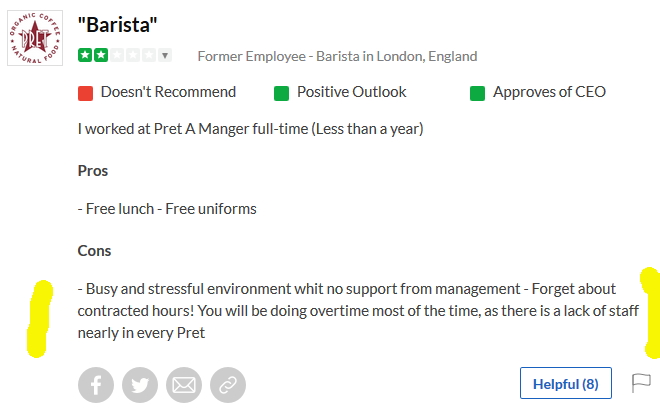Viewport: 660px width, 416px height.
Task: Click the green Positive Outlook square
Action: point(281,93)
